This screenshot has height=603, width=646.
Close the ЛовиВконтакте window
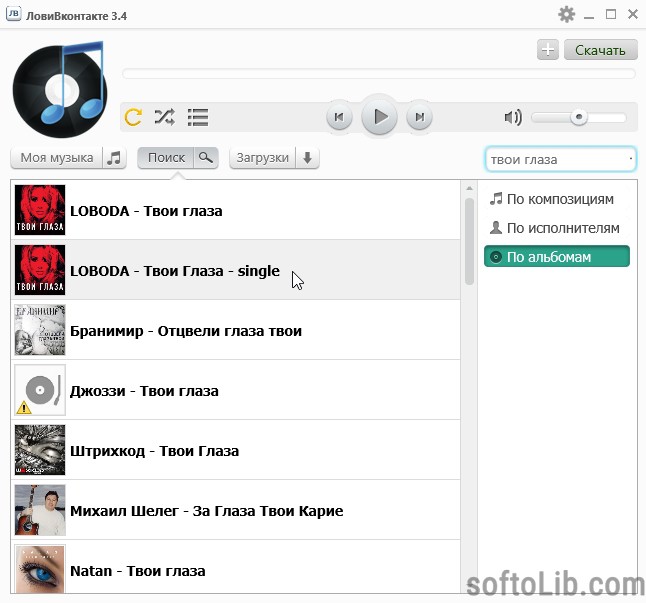pyautogui.click(x=633, y=14)
